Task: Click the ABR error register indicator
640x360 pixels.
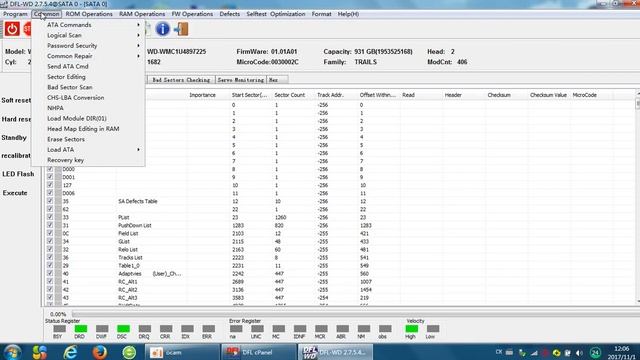Action: [x=342, y=329]
